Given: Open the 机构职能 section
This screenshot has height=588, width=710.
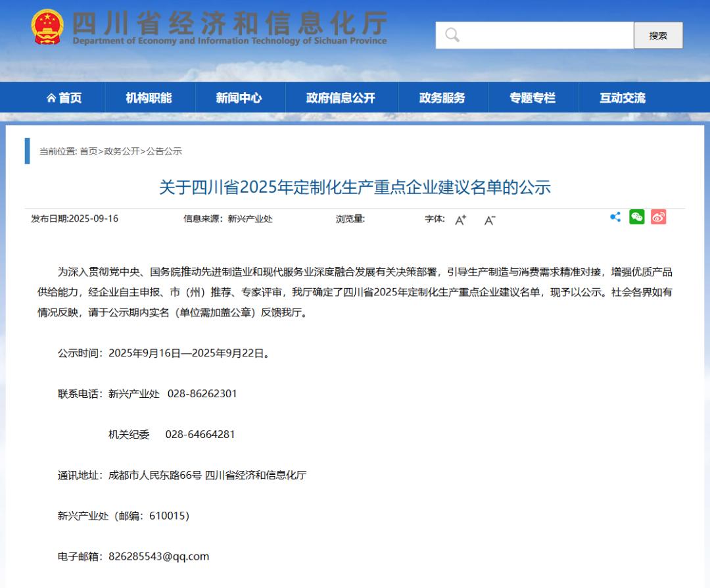Looking at the screenshot, I should [x=149, y=97].
